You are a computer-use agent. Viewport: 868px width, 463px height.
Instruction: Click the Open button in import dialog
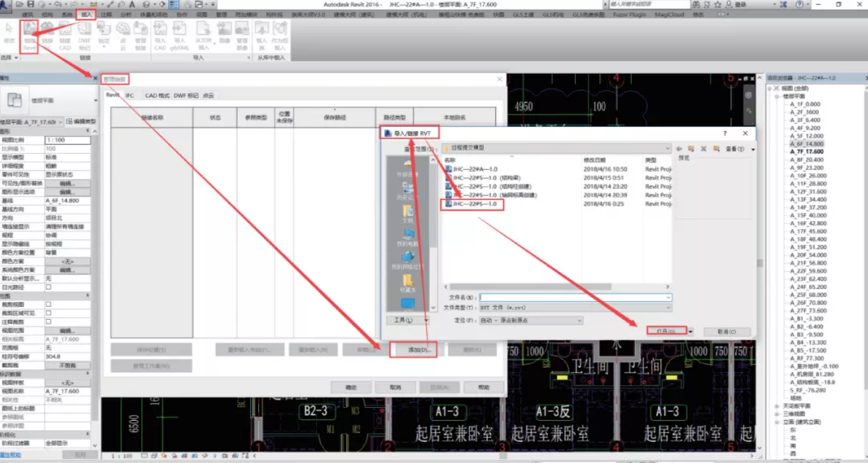tap(667, 331)
